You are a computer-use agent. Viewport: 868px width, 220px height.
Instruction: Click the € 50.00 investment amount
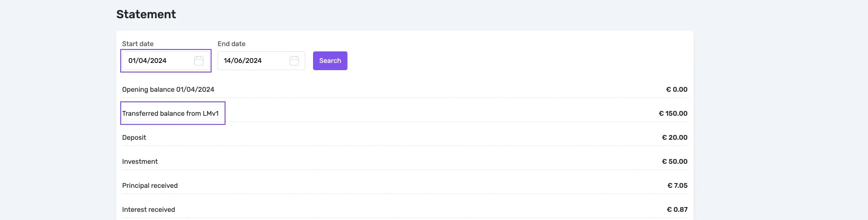click(x=674, y=161)
